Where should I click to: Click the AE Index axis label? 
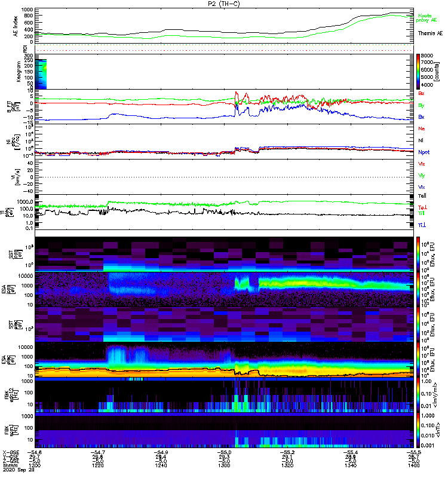click(x=16, y=26)
